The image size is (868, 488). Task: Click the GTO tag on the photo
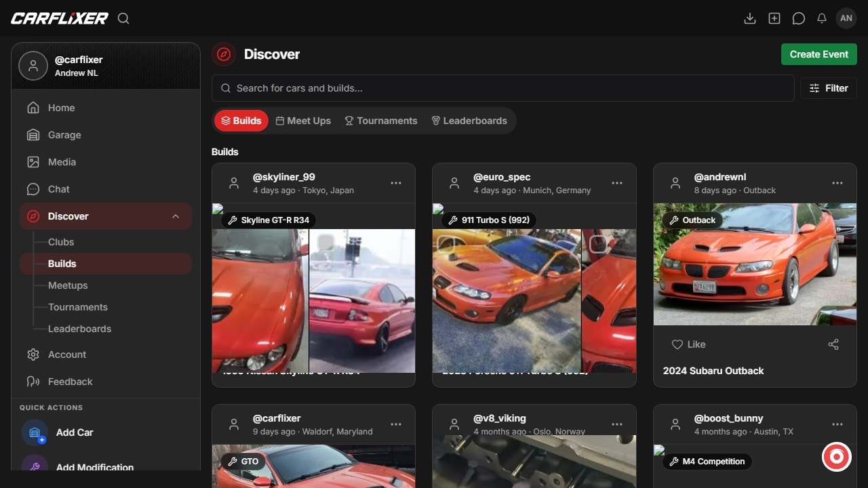click(x=243, y=462)
